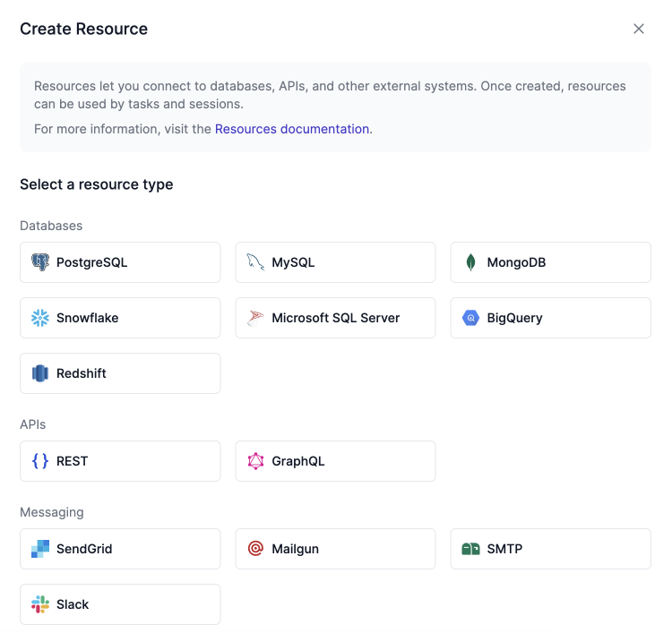Viewport: 672px width, 633px height.
Task: Click the "APIs" section label
Action: (x=32, y=424)
